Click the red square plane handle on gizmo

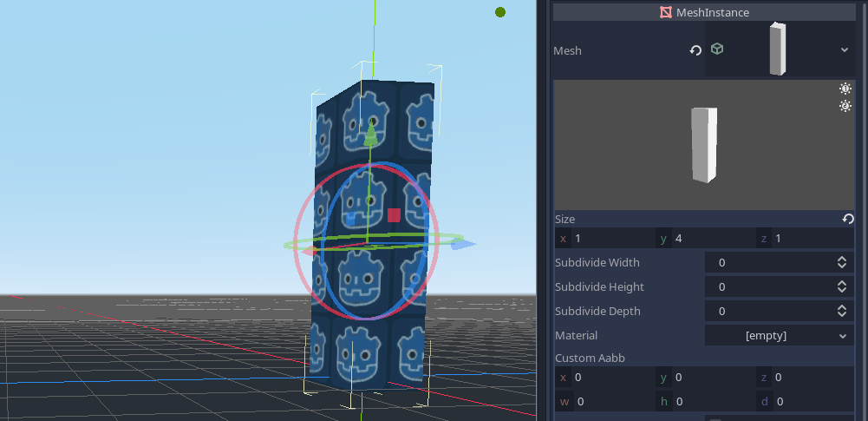(x=394, y=215)
